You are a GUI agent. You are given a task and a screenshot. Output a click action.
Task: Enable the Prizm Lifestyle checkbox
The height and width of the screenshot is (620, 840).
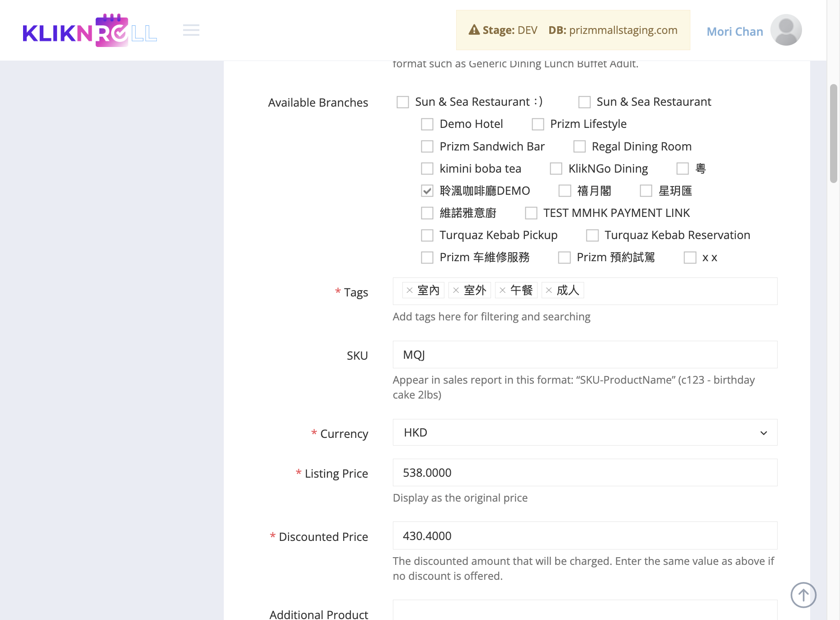point(538,124)
